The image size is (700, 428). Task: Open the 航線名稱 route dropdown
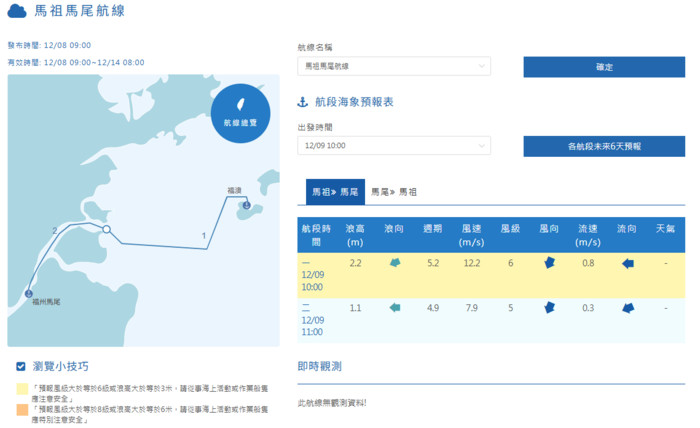click(393, 66)
